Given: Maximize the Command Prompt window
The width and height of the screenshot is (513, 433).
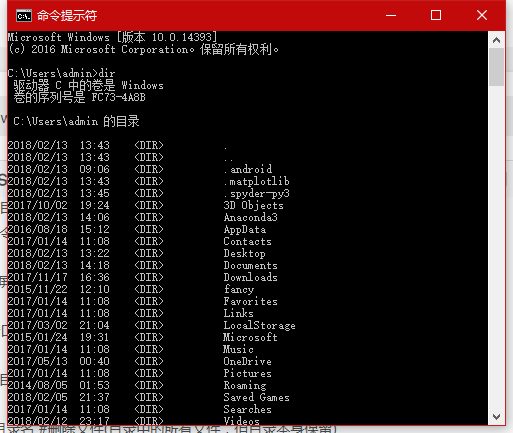Looking at the screenshot, I should (x=436, y=15).
